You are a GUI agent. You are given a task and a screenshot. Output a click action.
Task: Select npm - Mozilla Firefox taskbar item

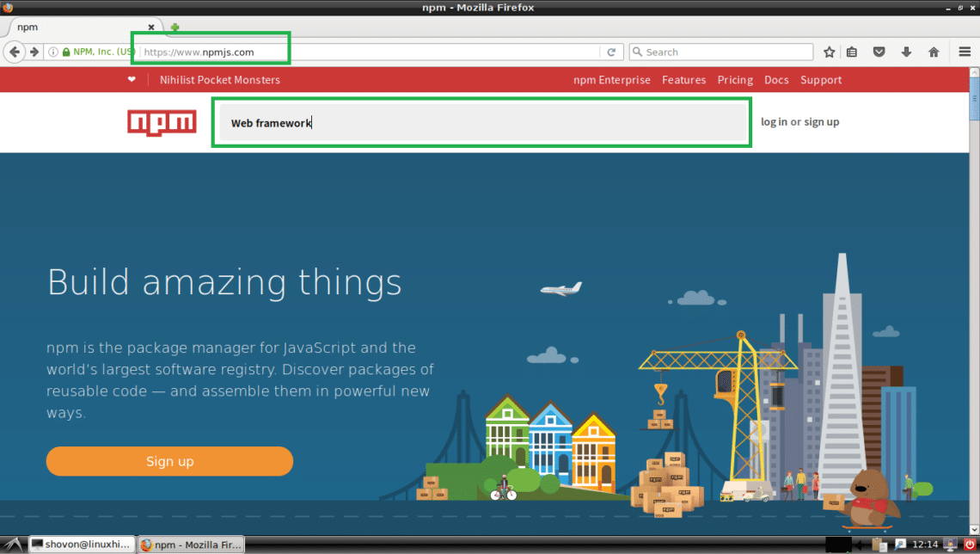[x=191, y=545]
